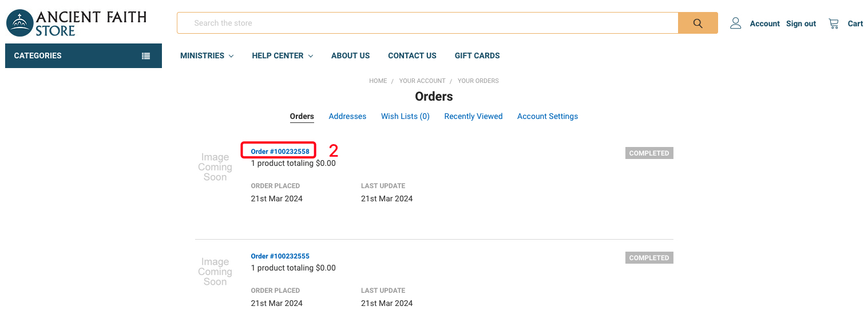Click the Orders page heading
This screenshot has width=868, height=322.
pyautogui.click(x=434, y=96)
